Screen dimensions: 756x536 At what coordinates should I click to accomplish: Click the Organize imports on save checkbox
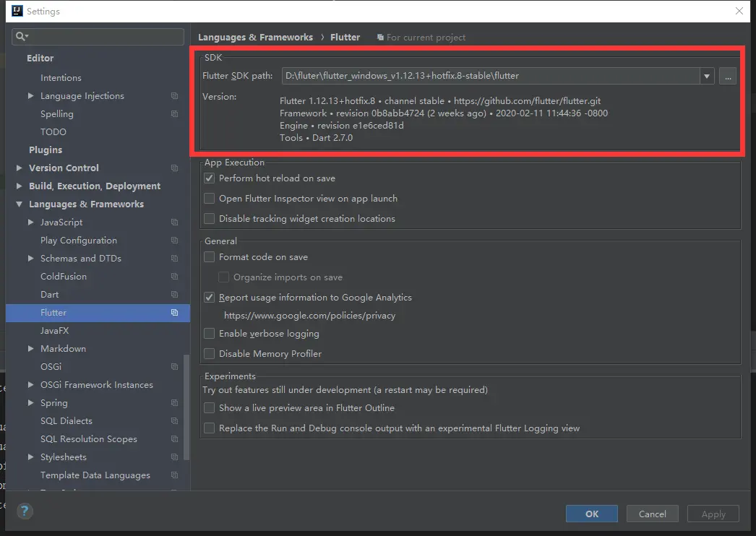click(x=224, y=277)
